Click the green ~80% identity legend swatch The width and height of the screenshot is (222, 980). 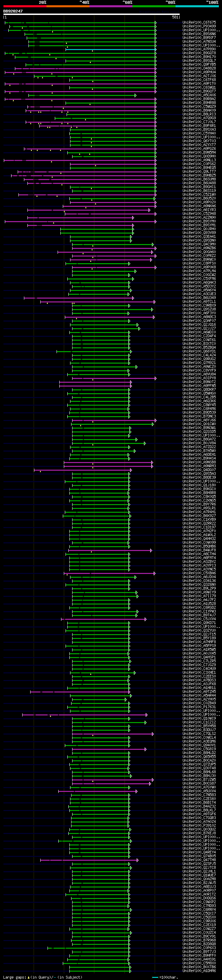154,6
